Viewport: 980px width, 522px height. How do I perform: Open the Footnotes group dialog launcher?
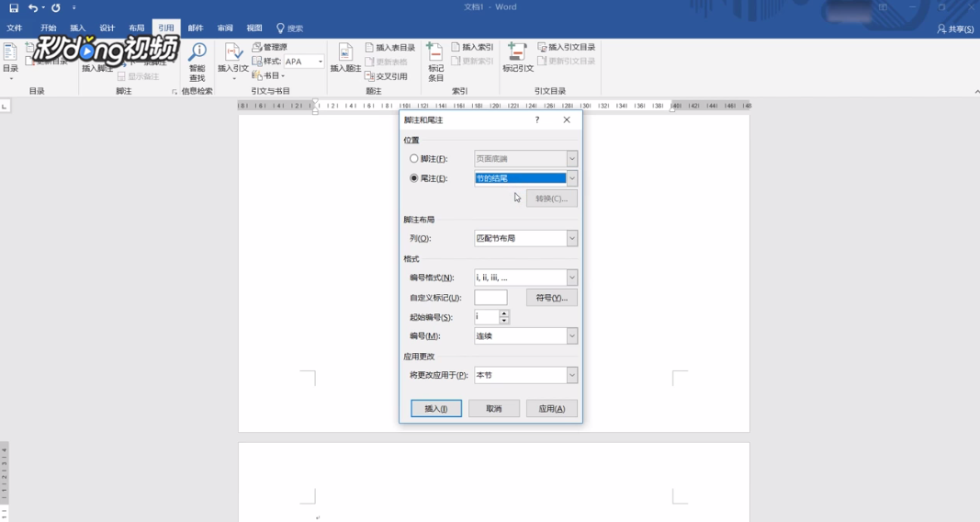(x=175, y=92)
